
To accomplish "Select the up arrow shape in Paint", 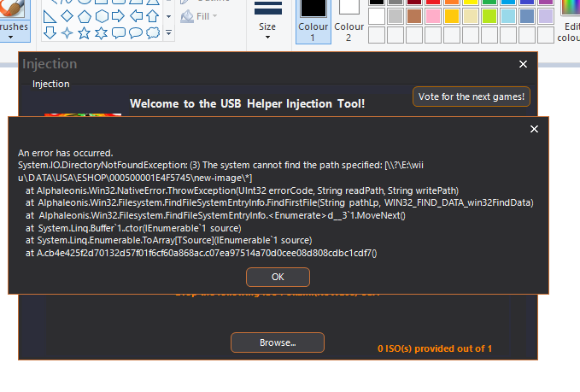I will 152,16.
